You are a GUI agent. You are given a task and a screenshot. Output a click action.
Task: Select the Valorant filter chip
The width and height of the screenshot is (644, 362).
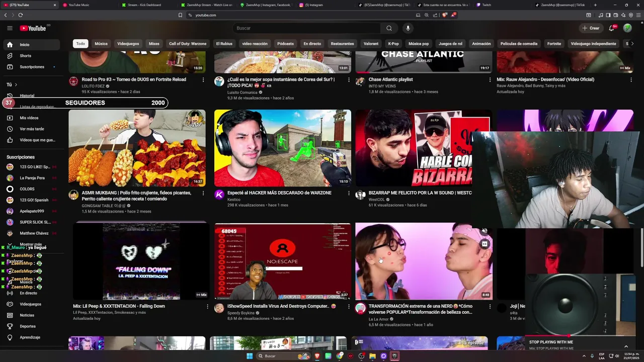tap(371, 44)
